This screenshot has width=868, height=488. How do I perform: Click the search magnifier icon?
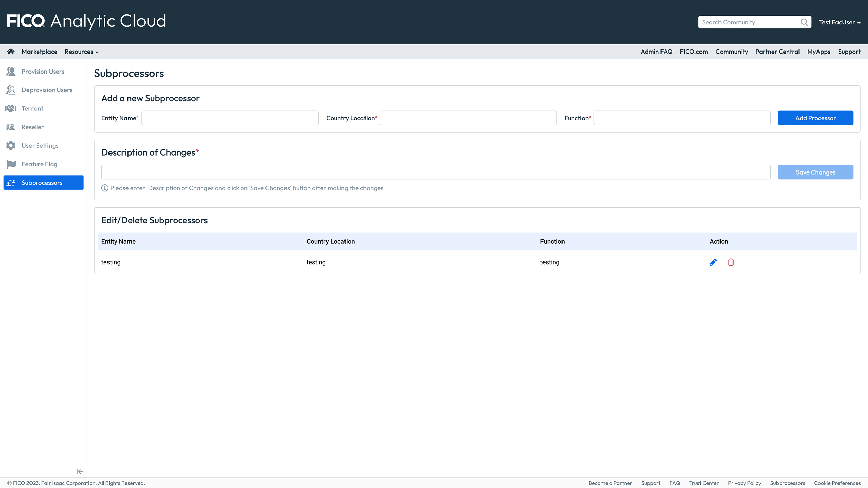click(804, 22)
